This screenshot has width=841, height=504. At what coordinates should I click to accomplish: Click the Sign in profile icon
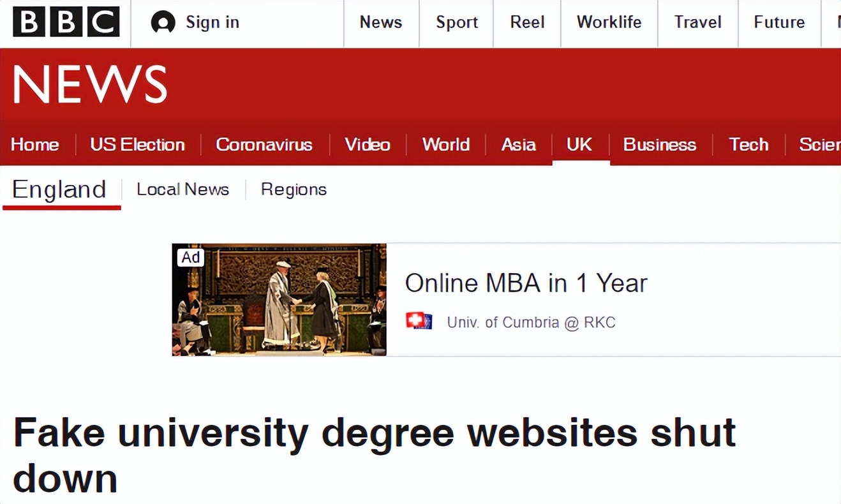[163, 23]
